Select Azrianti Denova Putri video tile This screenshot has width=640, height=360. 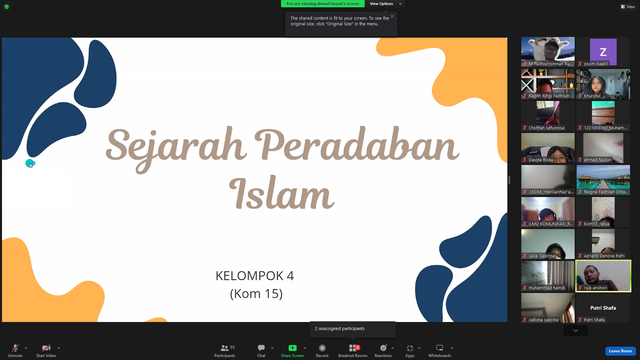(x=603, y=244)
